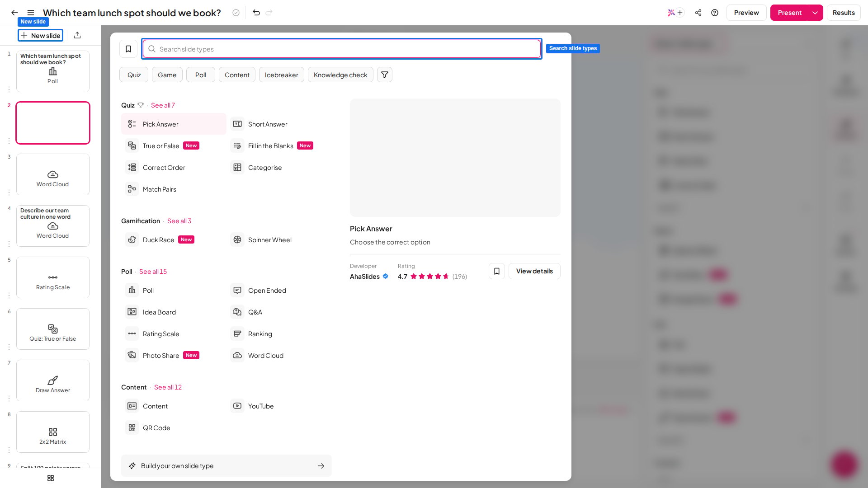
Task: Click the Preview button
Action: 746,13
